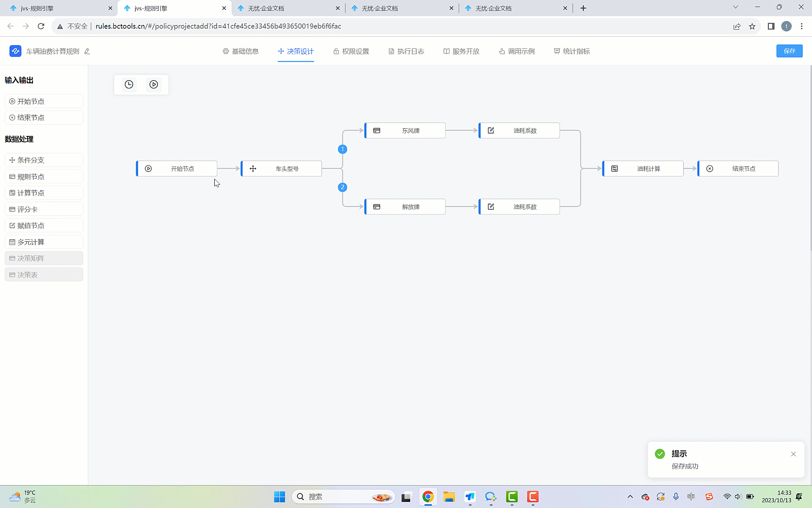View the 统计指标 tab

[x=572, y=51]
